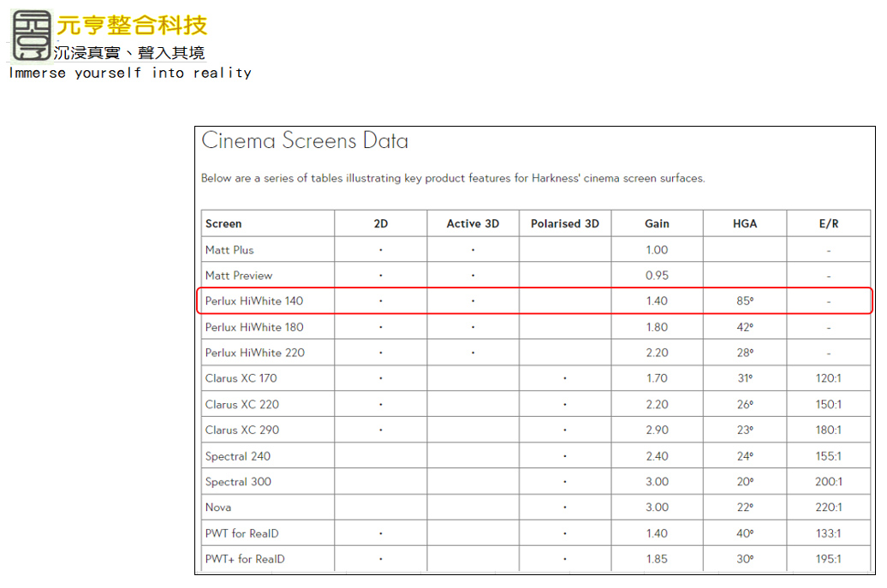Click the HGA value 23°
Screen dimensions: 887x588
tap(745, 430)
